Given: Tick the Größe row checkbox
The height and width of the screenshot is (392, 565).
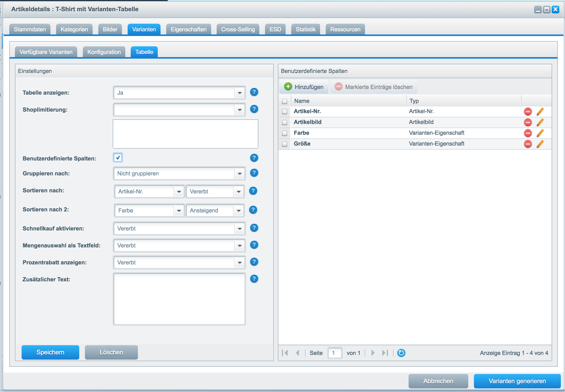Looking at the screenshot, I should 284,144.
